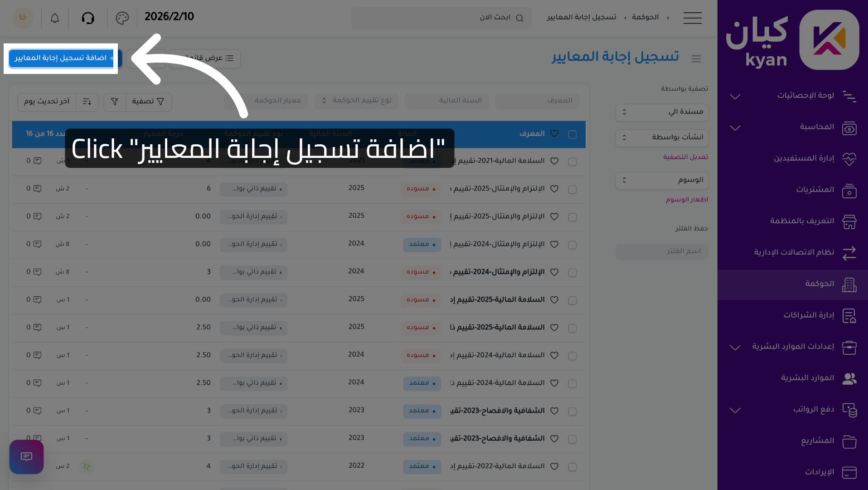Image resolution: width=868 pixels, height=490 pixels.
Task: Favorite the first row using heart icon
Action: click(554, 161)
